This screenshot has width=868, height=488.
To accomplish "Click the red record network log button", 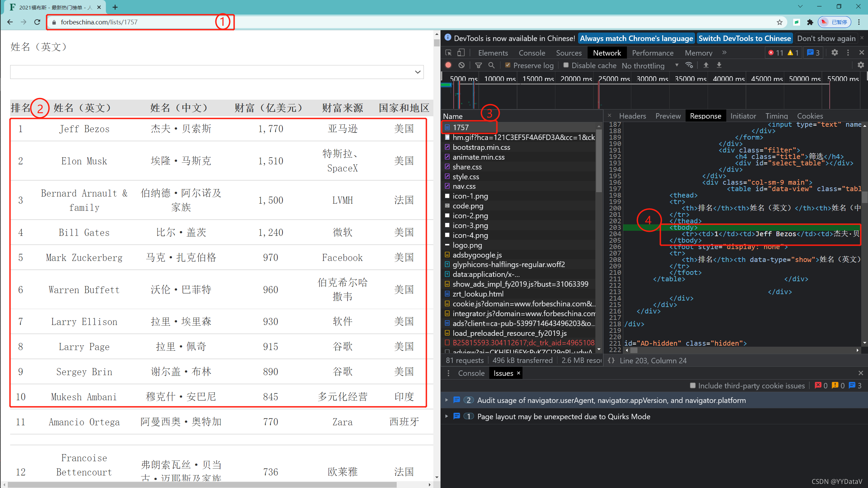I will coord(448,65).
